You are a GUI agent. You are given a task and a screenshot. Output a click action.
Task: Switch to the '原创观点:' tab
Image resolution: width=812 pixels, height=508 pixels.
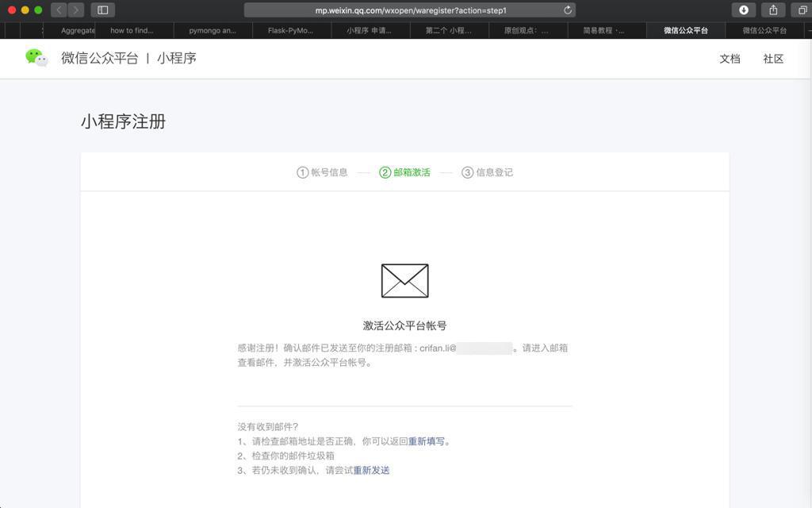(x=528, y=31)
